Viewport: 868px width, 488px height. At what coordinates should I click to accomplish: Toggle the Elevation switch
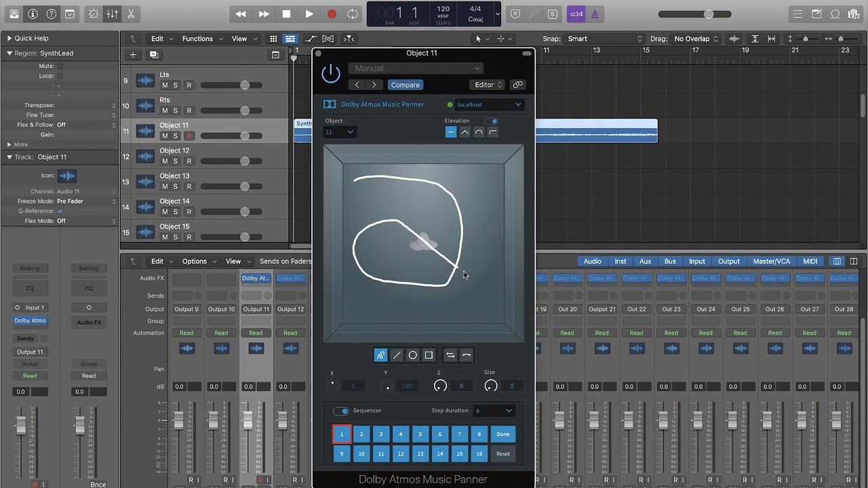(491, 121)
